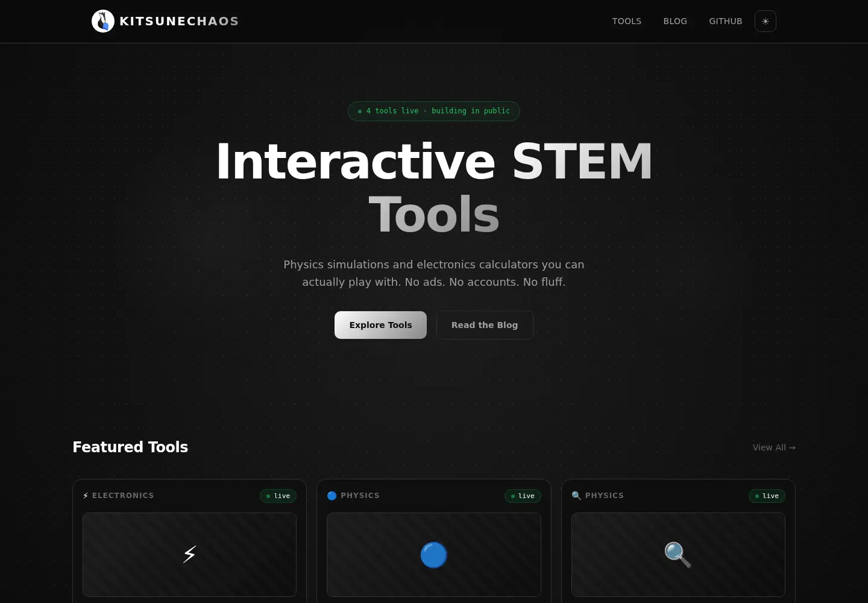Screen dimensions: 868x603
Task: Click the 'Interactive STEM Tools' headline
Action: click(434, 188)
